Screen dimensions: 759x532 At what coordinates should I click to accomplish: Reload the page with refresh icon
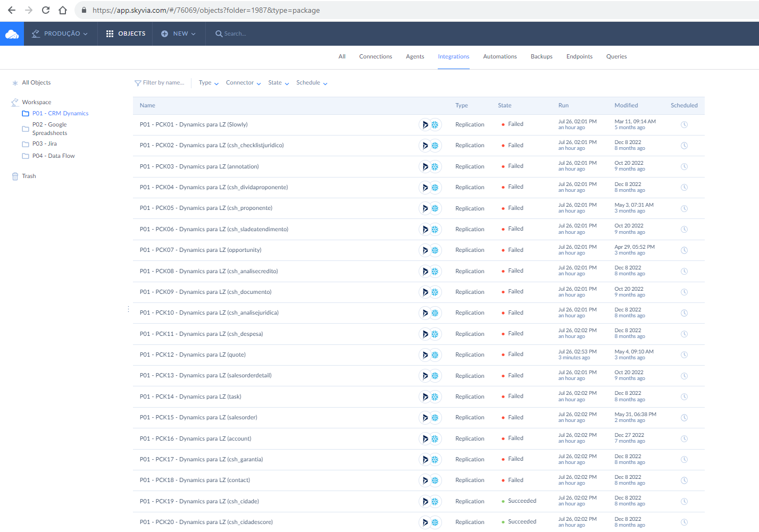(46, 10)
